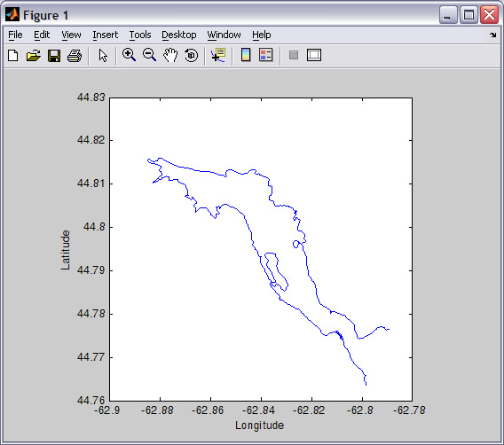Toggle the Data Cursor tool
The image size is (504, 445).
[218, 55]
